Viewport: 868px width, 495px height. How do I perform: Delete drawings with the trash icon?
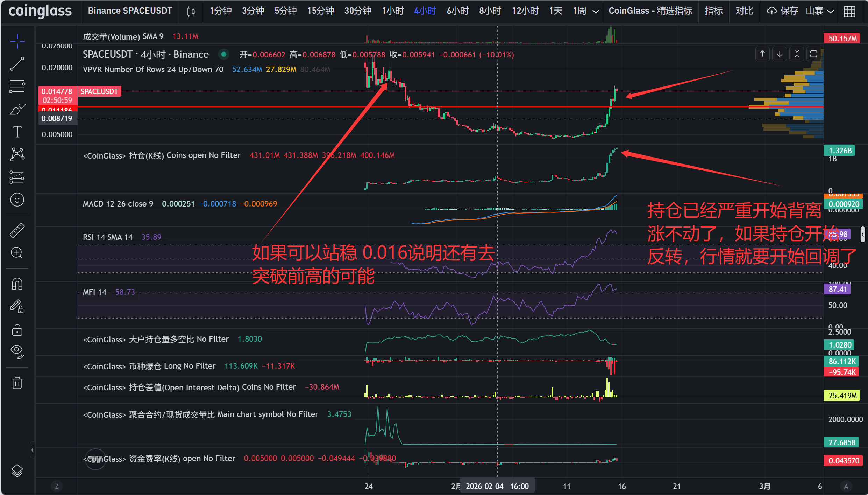point(17,383)
